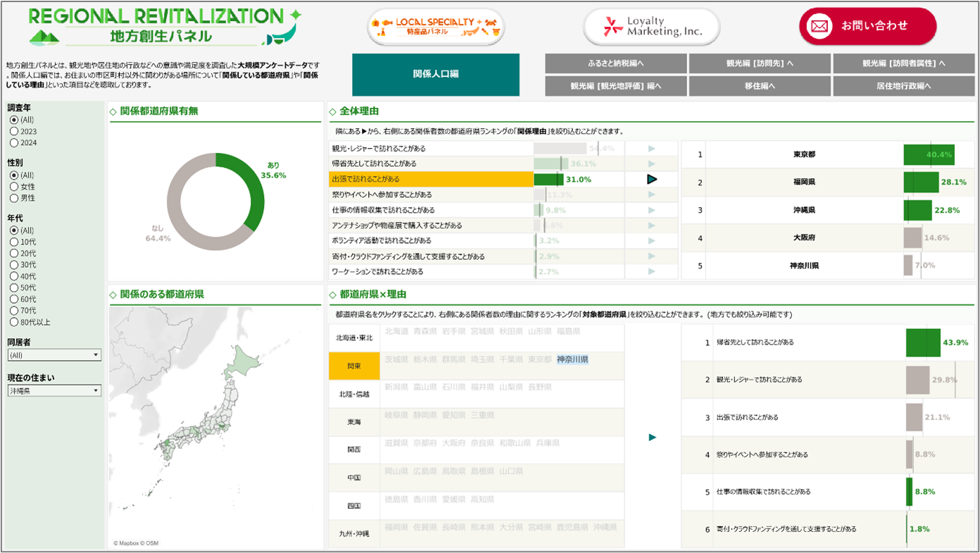Image resolution: width=980 pixels, height=553 pixels.
Task: Click the Loyalty Marketing, Inc. logo
Action: click(652, 27)
